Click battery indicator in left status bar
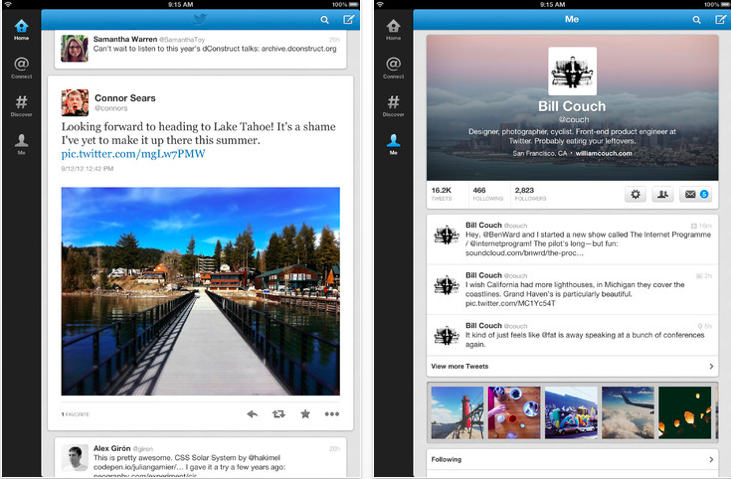This screenshot has height=479, width=731. click(354, 4)
